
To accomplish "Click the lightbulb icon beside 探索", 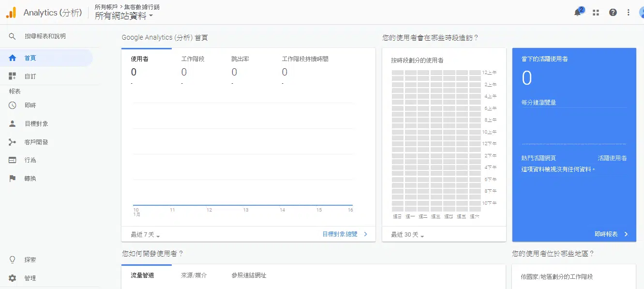I will [13, 260].
